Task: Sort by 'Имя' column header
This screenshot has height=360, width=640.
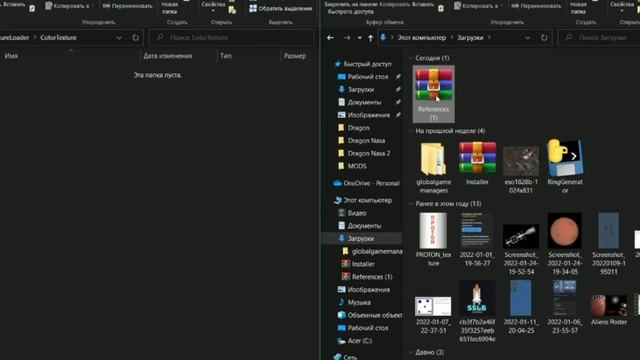Action: pyautogui.click(x=11, y=56)
